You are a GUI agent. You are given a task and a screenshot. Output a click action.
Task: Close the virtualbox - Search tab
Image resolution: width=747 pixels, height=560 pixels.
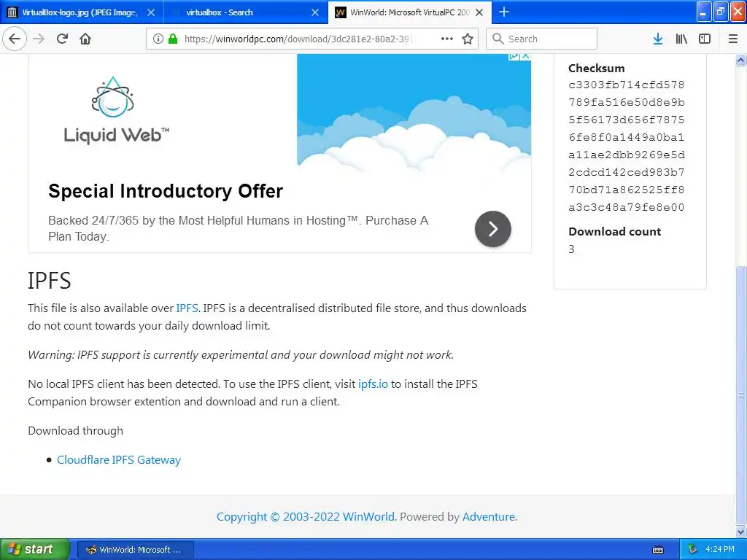click(315, 12)
